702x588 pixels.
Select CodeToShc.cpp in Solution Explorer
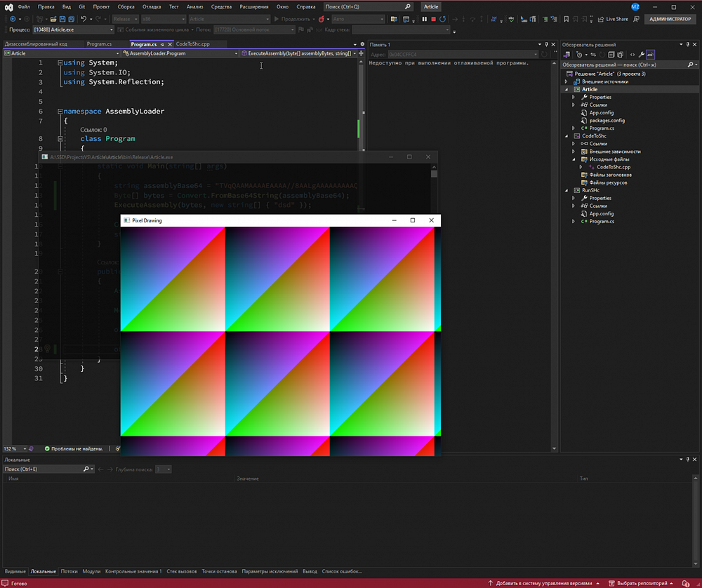613,168
